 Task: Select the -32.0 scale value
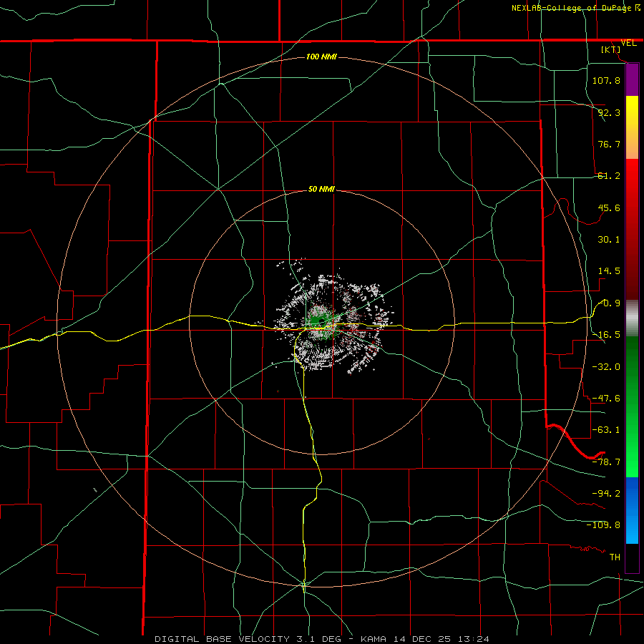coord(606,367)
